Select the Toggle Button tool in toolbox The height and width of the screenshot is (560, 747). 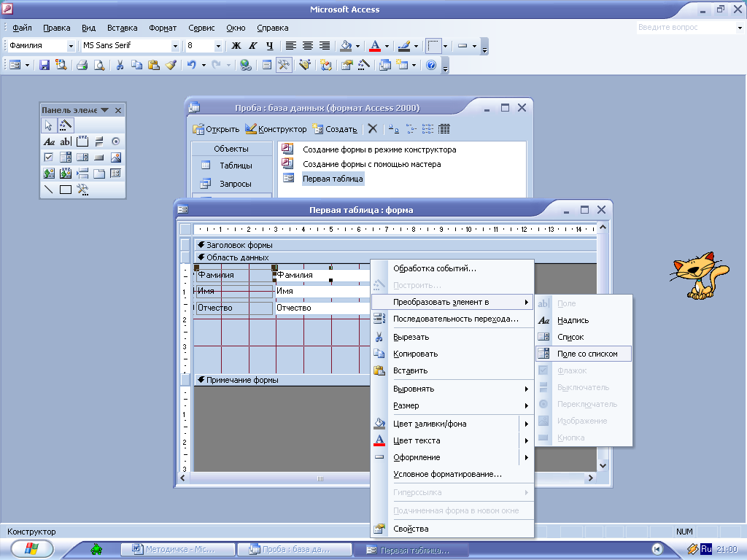coord(99,141)
